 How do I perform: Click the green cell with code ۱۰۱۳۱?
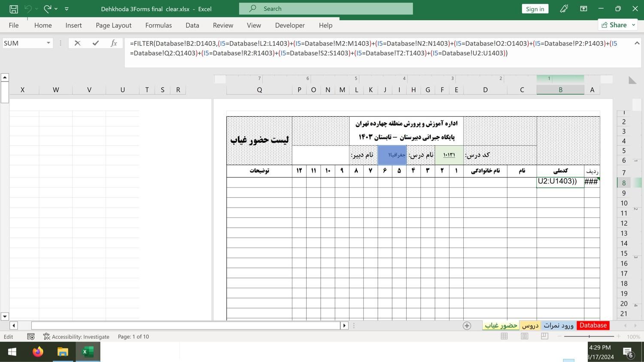[449, 155]
